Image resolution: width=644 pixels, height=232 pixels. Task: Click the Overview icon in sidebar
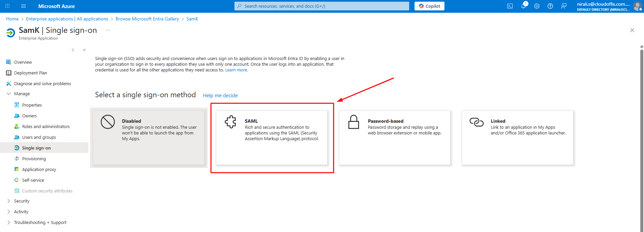pyautogui.click(x=9, y=62)
